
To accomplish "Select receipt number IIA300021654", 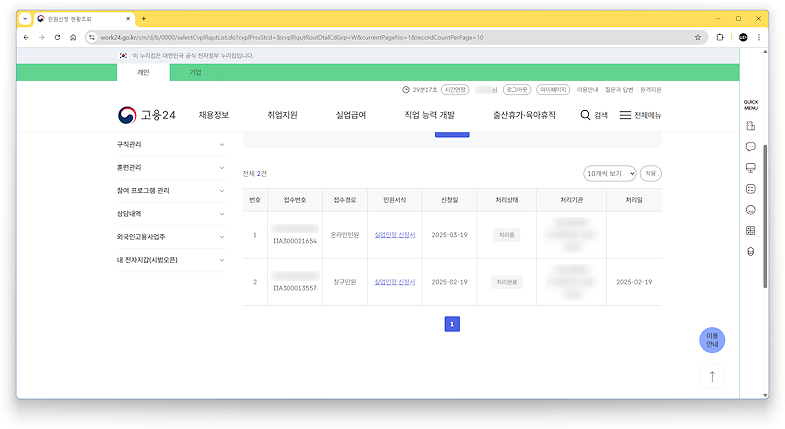I will (x=295, y=241).
